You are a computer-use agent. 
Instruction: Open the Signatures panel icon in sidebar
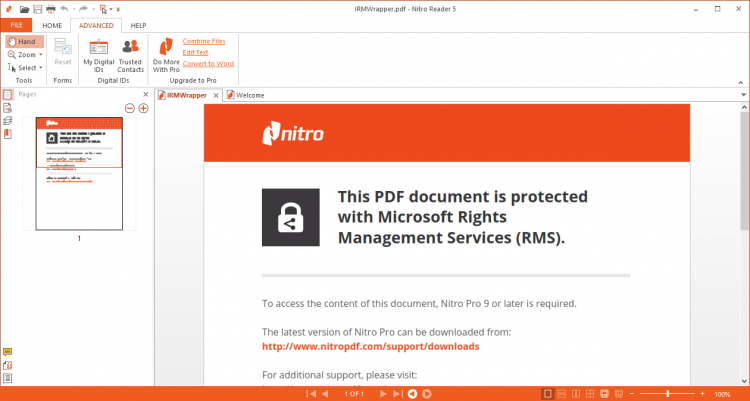coord(8,108)
